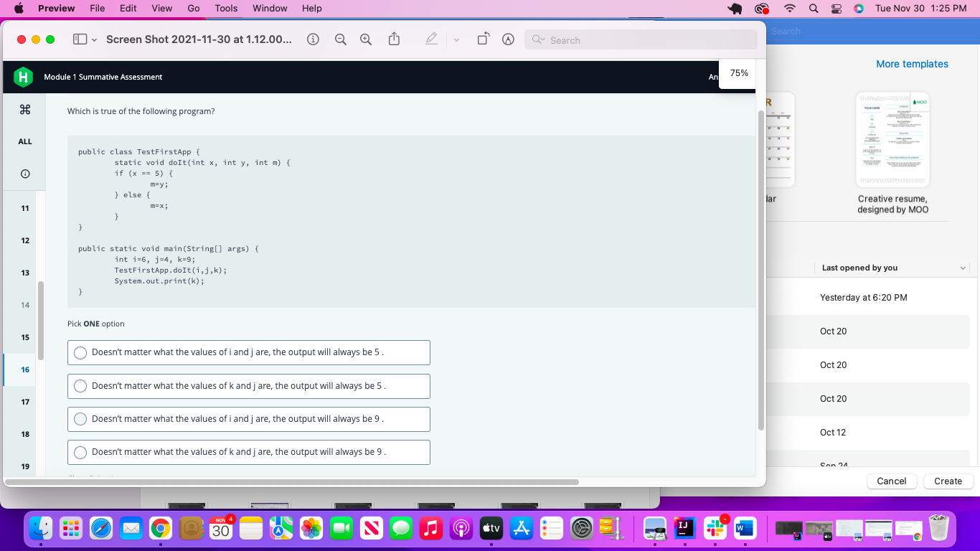Rotate the screenshot using the rotate icon
The width and height of the screenshot is (980, 551).
(483, 39)
